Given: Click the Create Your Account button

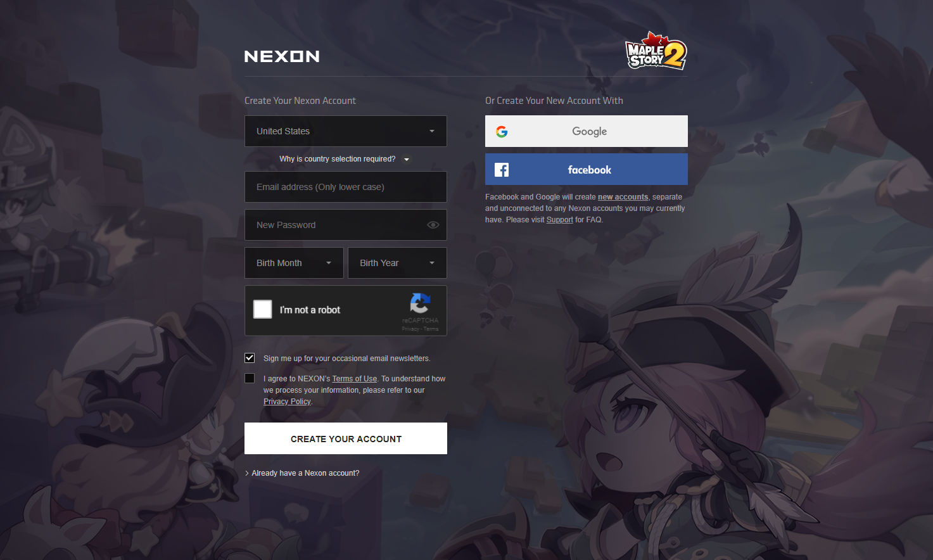Looking at the screenshot, I should pos(346,438).
